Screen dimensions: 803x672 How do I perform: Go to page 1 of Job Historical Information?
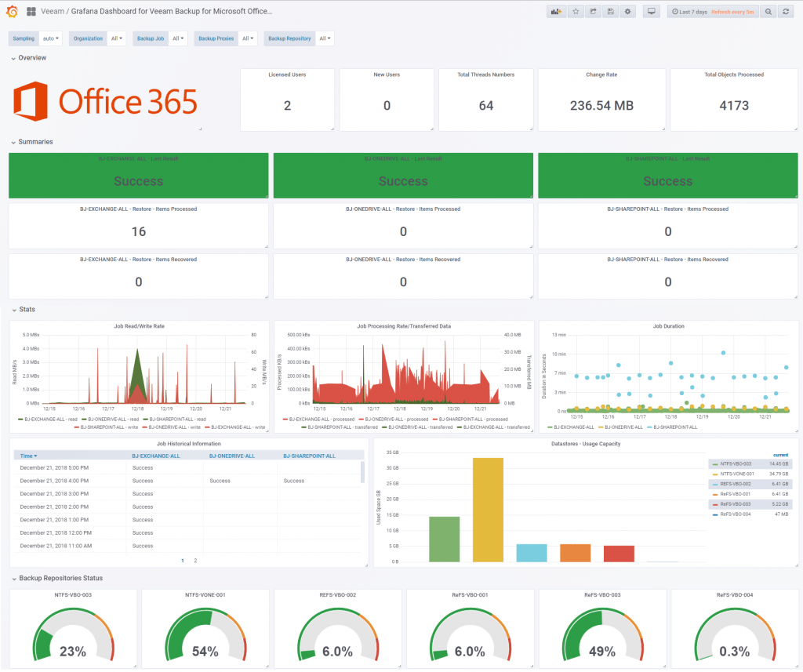182,561
